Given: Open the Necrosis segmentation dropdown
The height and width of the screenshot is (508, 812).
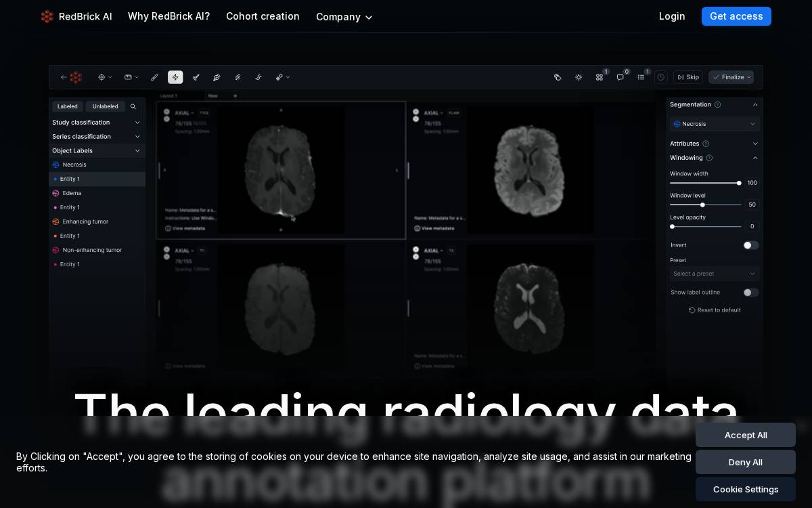Looking at the screenshot, I should coord(715,124).
